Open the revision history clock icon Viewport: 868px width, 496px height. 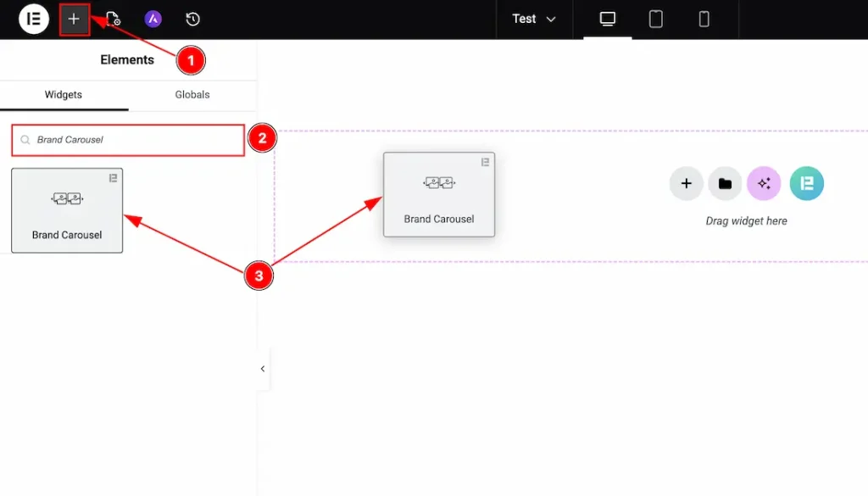click(192, 19)
